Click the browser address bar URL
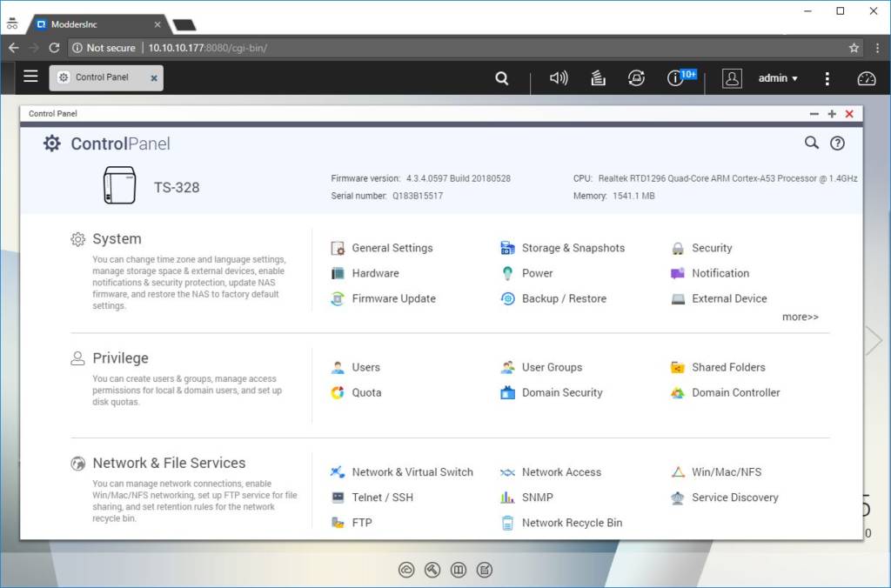 tap(208, 48)
